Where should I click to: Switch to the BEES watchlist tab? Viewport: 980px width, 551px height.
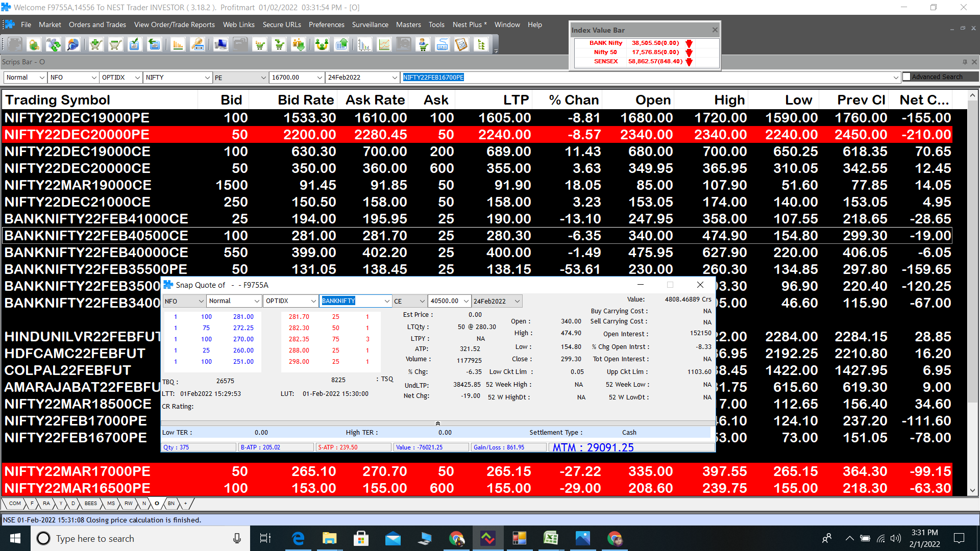coord(90,504)
